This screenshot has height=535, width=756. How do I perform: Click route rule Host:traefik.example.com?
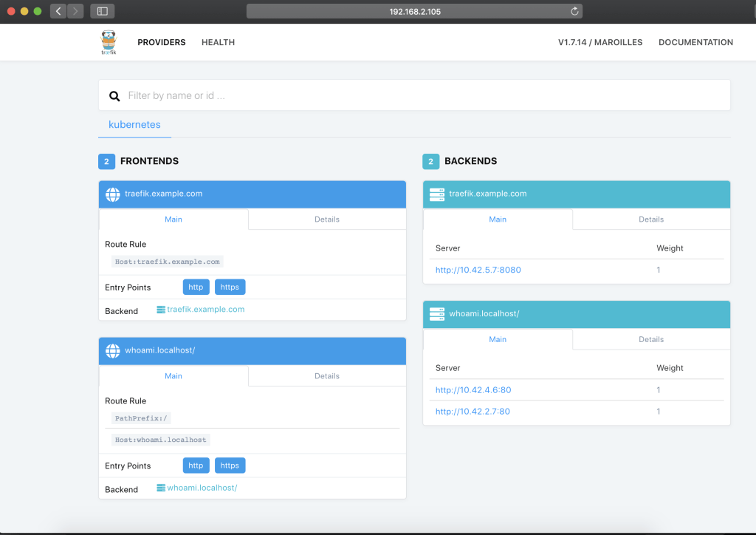tap(168, 262)
